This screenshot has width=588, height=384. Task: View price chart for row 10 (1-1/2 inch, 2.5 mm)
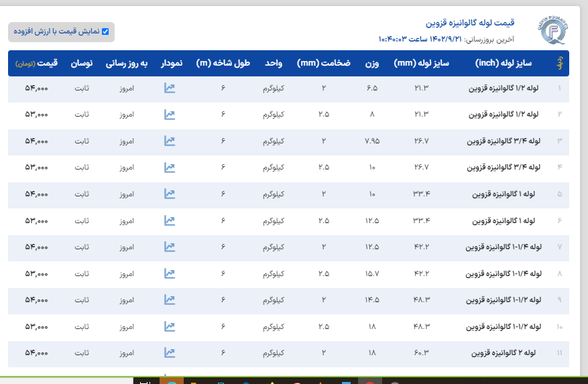(170, 326)
